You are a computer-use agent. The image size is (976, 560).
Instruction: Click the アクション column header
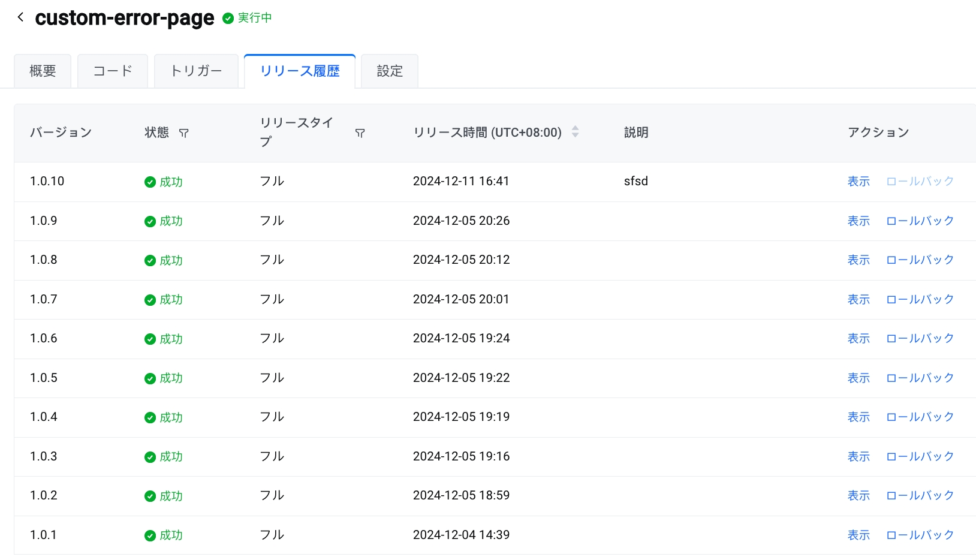click(878, 133)
